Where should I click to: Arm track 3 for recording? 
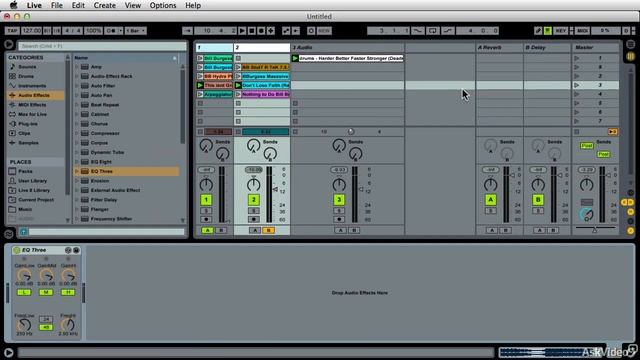point(339,219)
